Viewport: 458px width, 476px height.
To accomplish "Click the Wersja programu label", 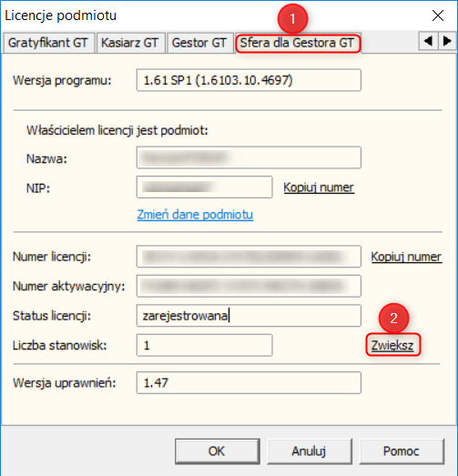I will 62,80.
